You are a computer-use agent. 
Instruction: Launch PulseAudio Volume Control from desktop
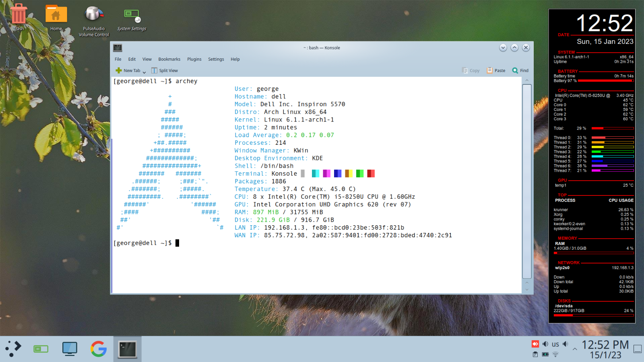[94, 21]
